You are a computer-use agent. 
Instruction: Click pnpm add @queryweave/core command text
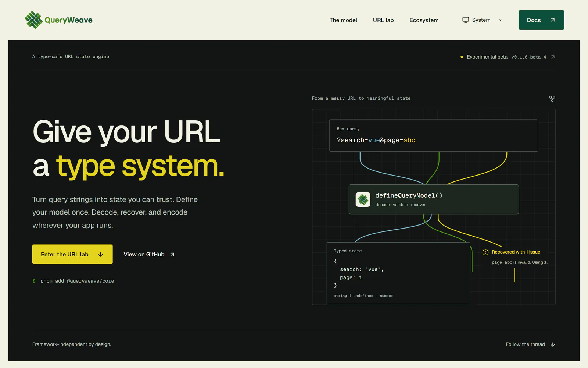point(77,281)
